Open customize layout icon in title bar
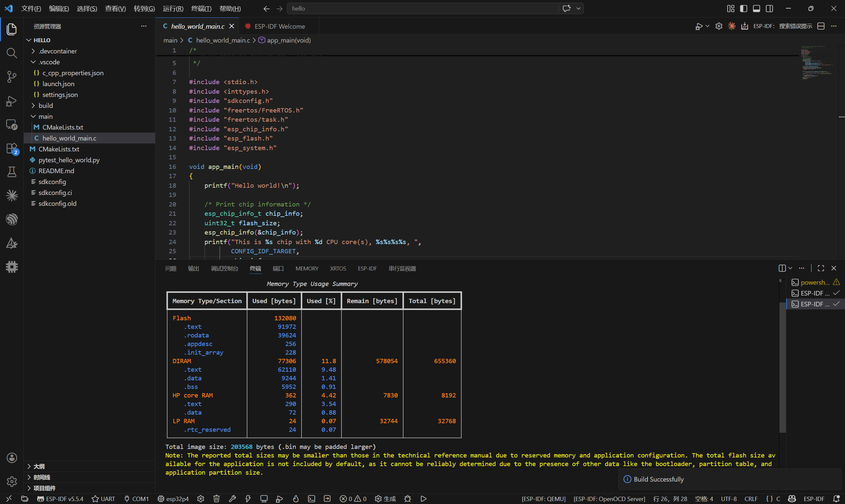 (730, 9)
